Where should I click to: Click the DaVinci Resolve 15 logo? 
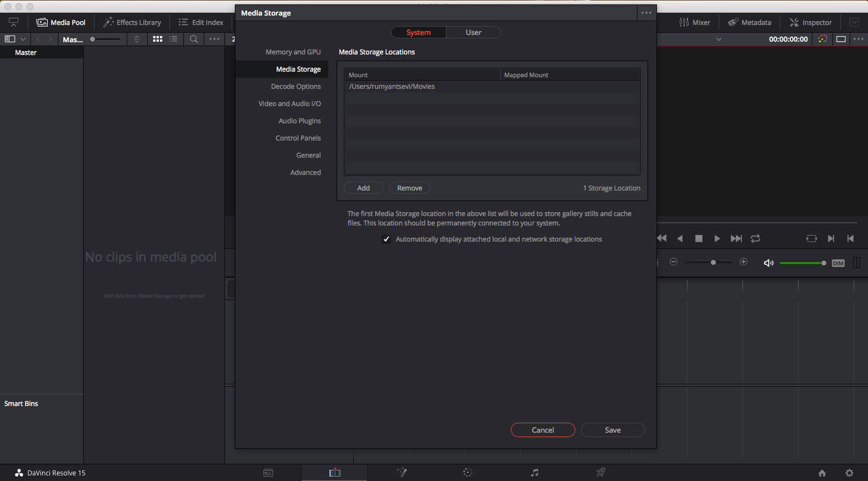[x=19, y=473]
